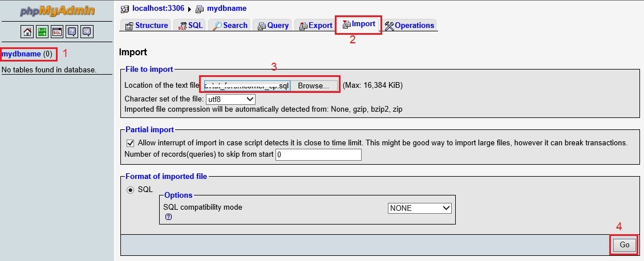
Task: Click the 'Options' legend text
Action: click(178, 195)
